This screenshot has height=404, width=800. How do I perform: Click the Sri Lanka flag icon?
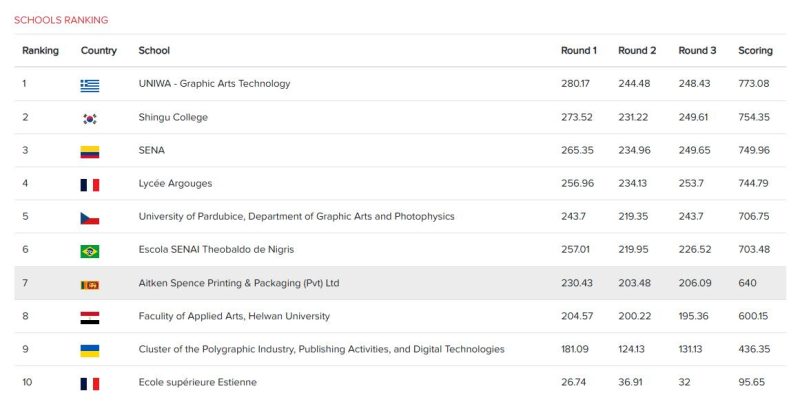pos(90,285)
